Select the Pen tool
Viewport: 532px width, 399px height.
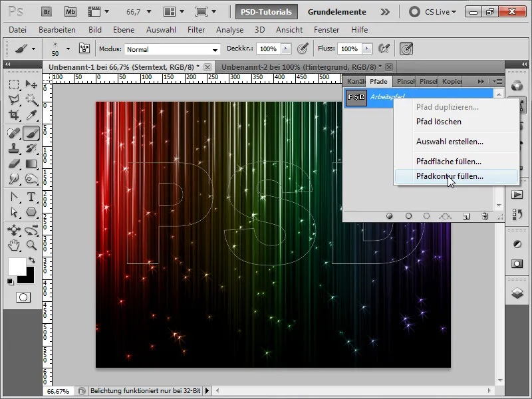coord(14,197)
